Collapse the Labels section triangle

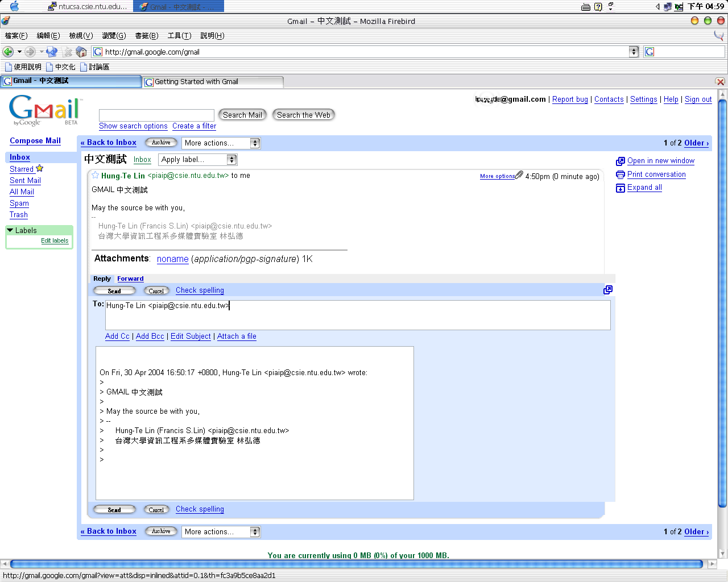click(x=10, y=230)
